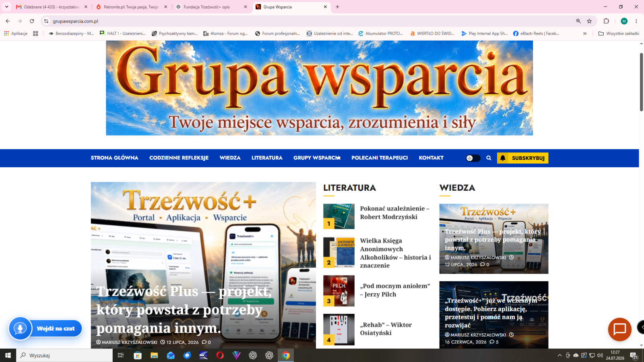Open the number 3 Pilch book thumbnail
This screenshot has height=362, width=644.
tap(339, 291)
